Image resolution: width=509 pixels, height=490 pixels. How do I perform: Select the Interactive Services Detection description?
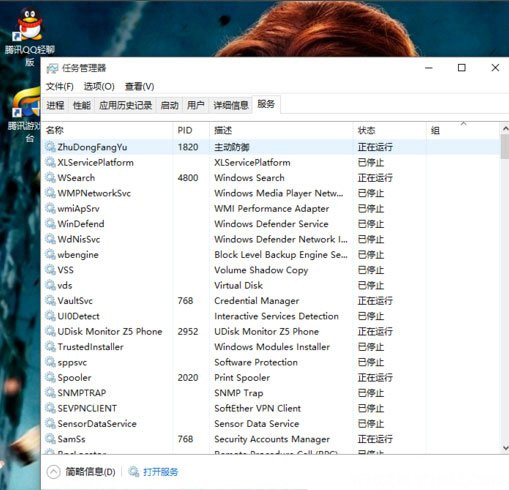276,316
